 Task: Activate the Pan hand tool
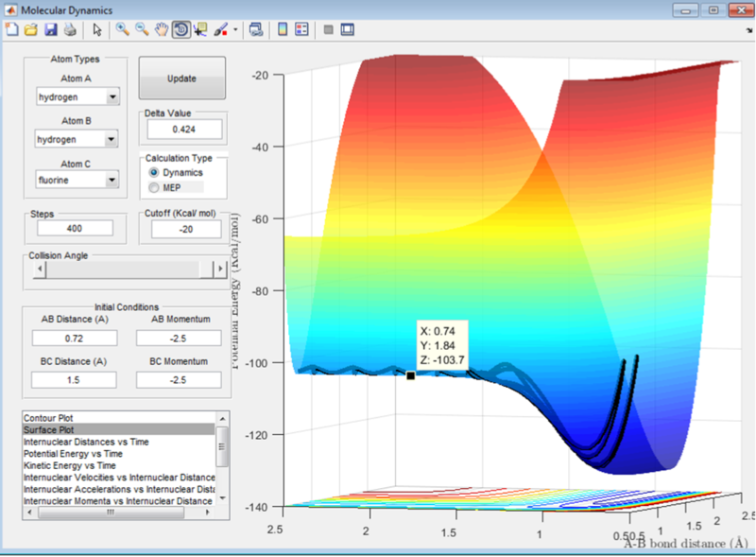click(162, 29)
